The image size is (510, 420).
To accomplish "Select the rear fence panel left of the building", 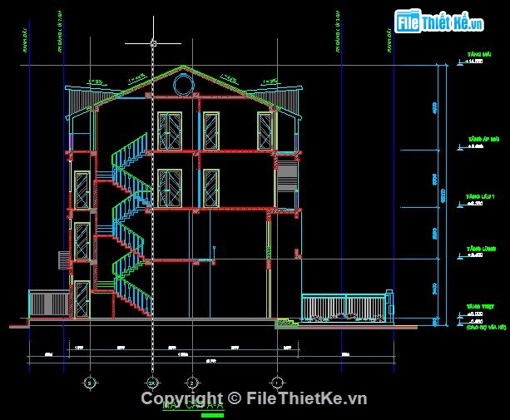I will (x=49, y=304).
